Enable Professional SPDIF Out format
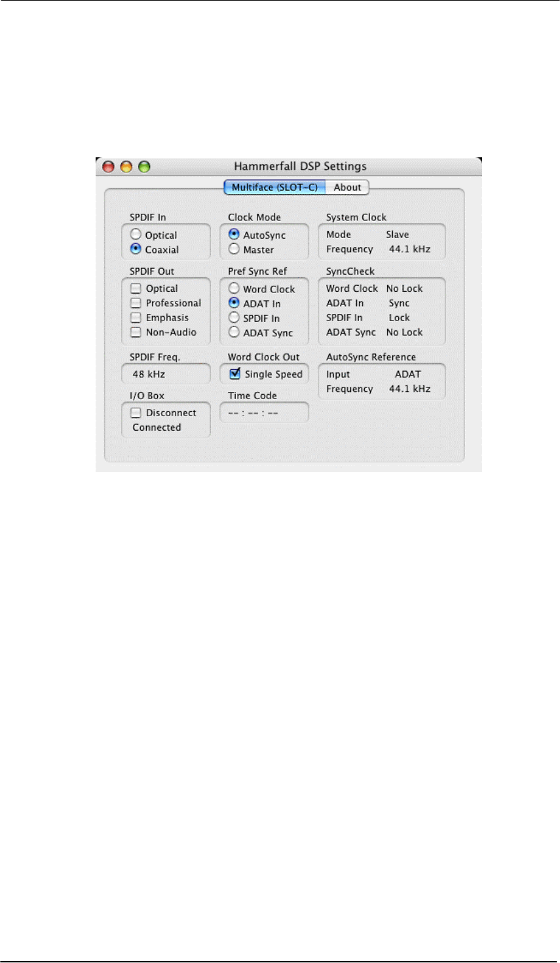The width and height of the screenshot is (560, 963). click(136, 303)
